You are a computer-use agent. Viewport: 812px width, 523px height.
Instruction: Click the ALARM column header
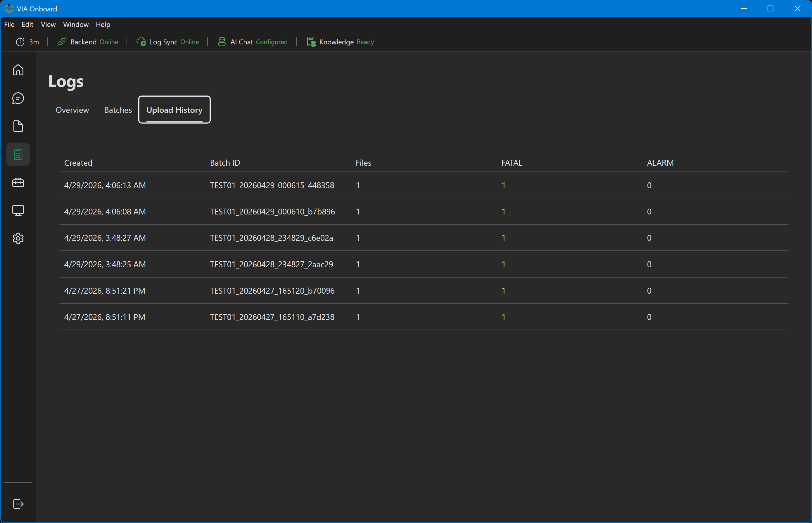pos(660,163)
